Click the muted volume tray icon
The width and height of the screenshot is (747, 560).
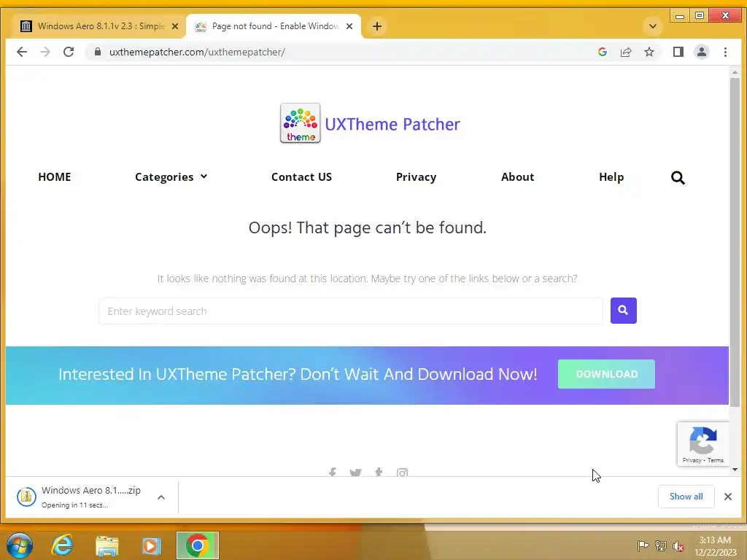pyautogui.click(x=678, y=545)
